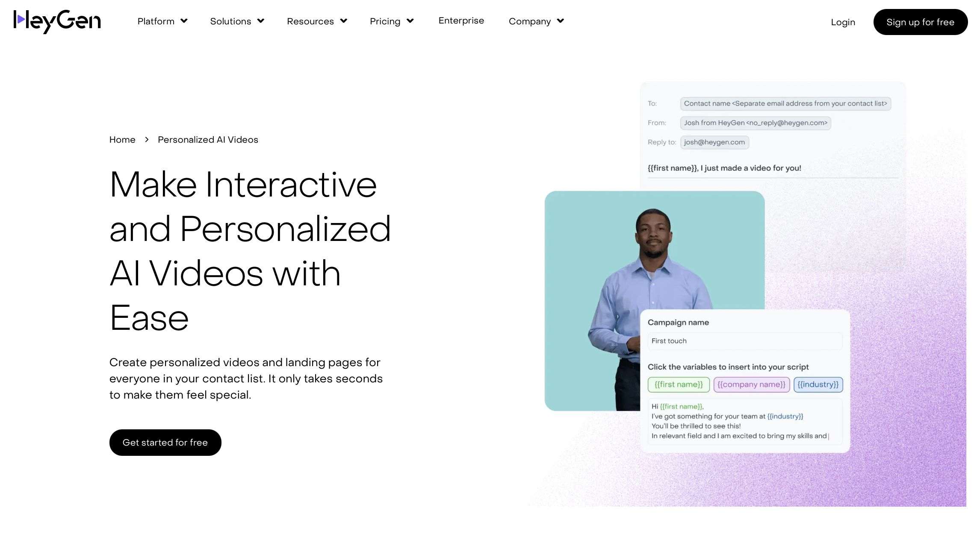
Task: Insert the industry variable chip
Action: pos(818,384)
